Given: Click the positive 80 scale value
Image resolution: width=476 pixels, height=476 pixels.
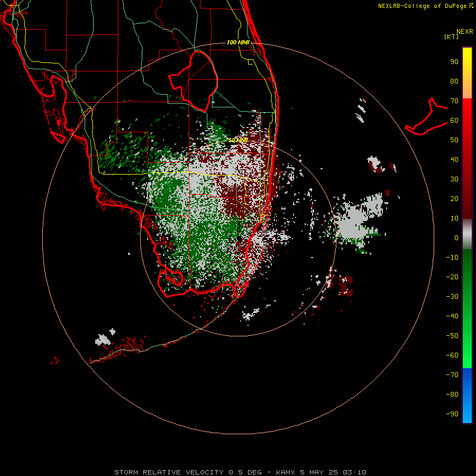Looking at the screenshot, I should [x=454, y=81].
